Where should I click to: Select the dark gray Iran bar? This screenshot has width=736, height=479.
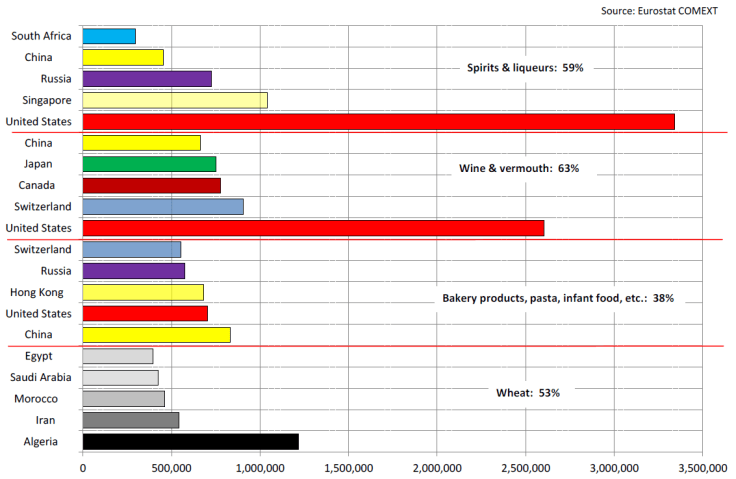131,420
